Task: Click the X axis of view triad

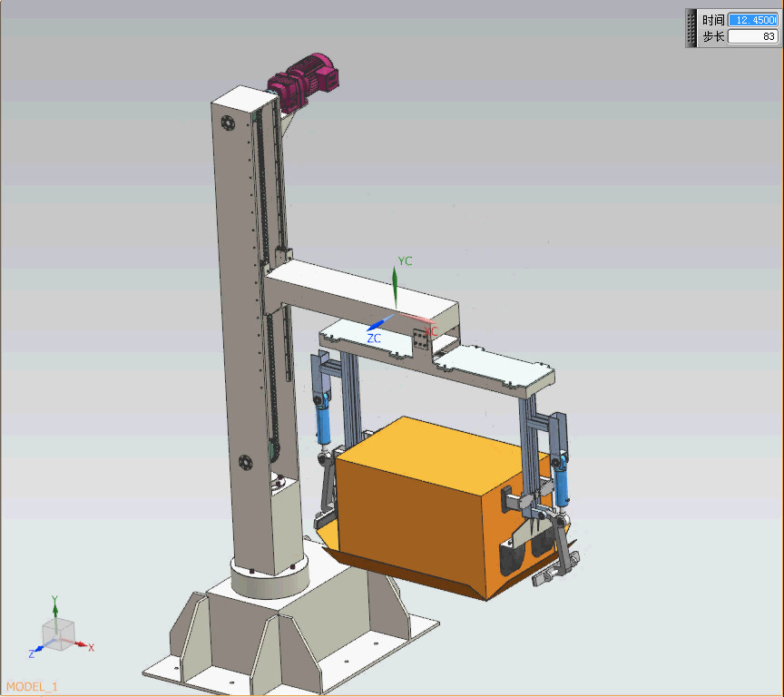Action: (82, 644)
